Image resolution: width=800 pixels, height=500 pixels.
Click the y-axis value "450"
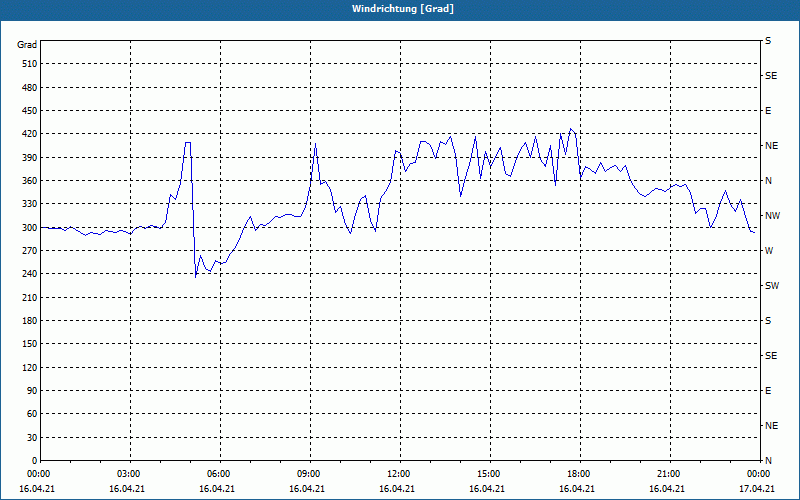30,111
